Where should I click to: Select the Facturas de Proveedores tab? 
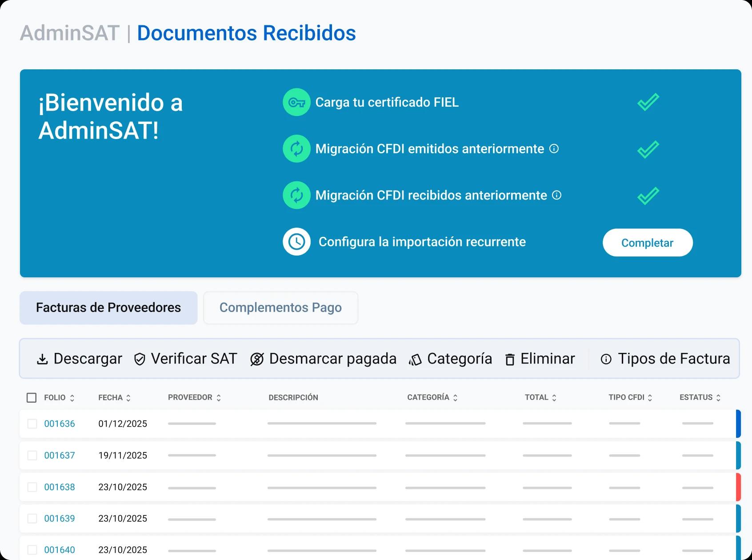[x=108, y=308]
